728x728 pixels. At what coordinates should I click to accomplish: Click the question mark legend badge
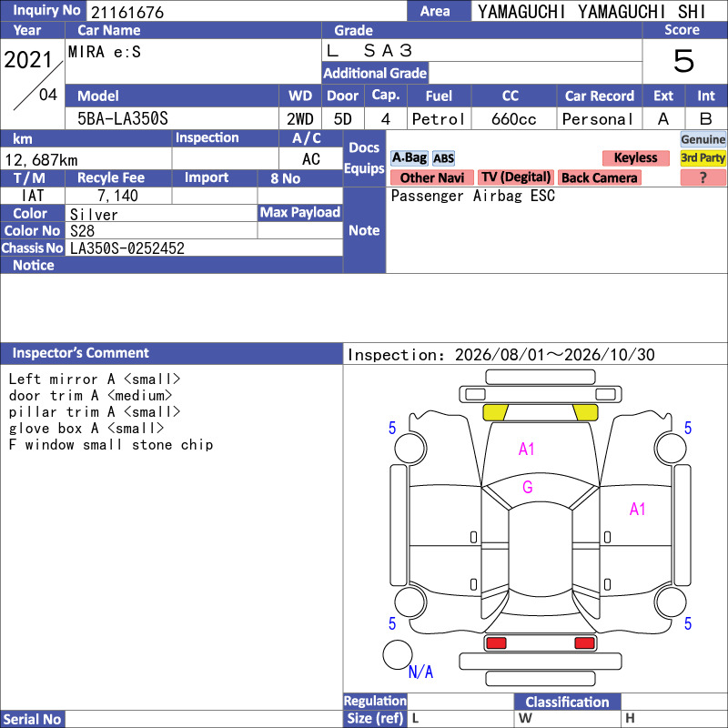pyautogui.click(x=703, y=177)
